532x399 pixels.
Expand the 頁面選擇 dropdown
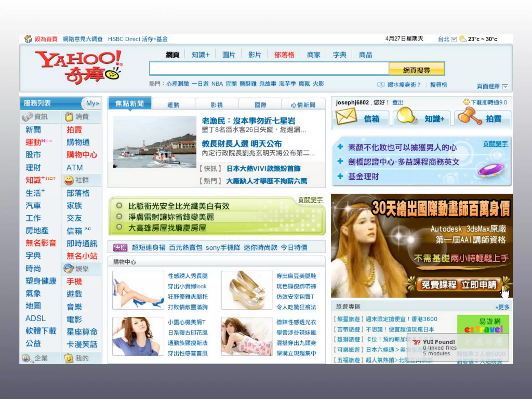coord(505,87)
